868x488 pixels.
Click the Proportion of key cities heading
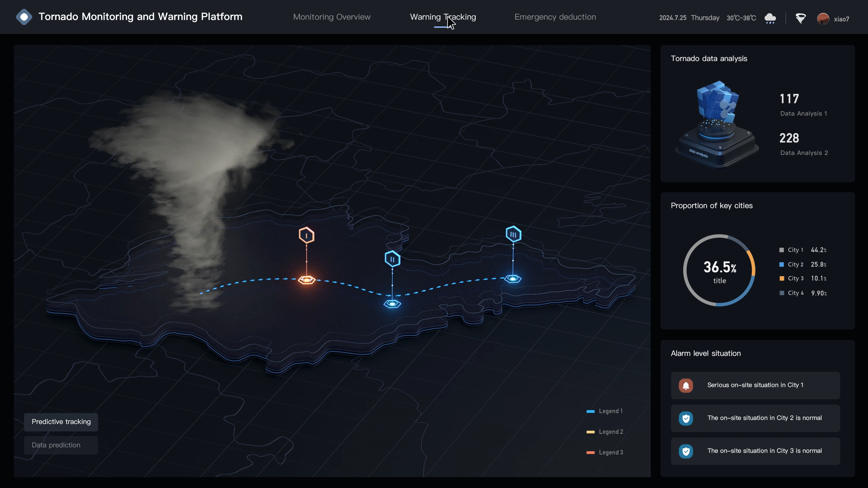point(712,206)
